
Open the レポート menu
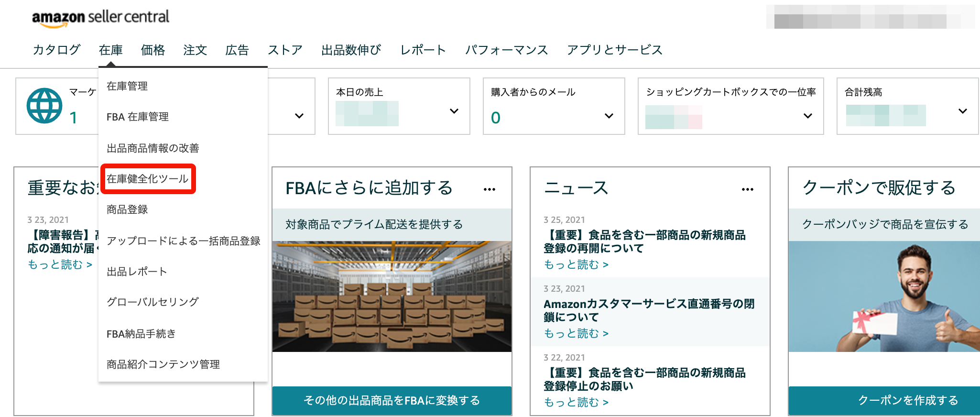tap(423, 50)
